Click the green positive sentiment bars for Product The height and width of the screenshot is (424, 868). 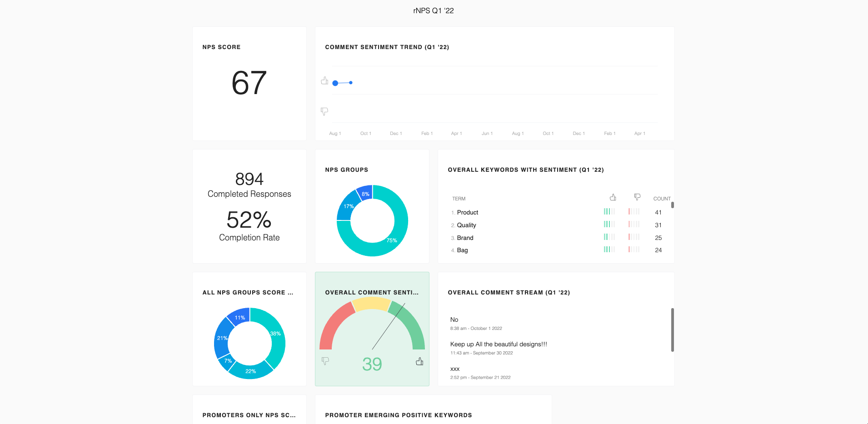(609, 211)
